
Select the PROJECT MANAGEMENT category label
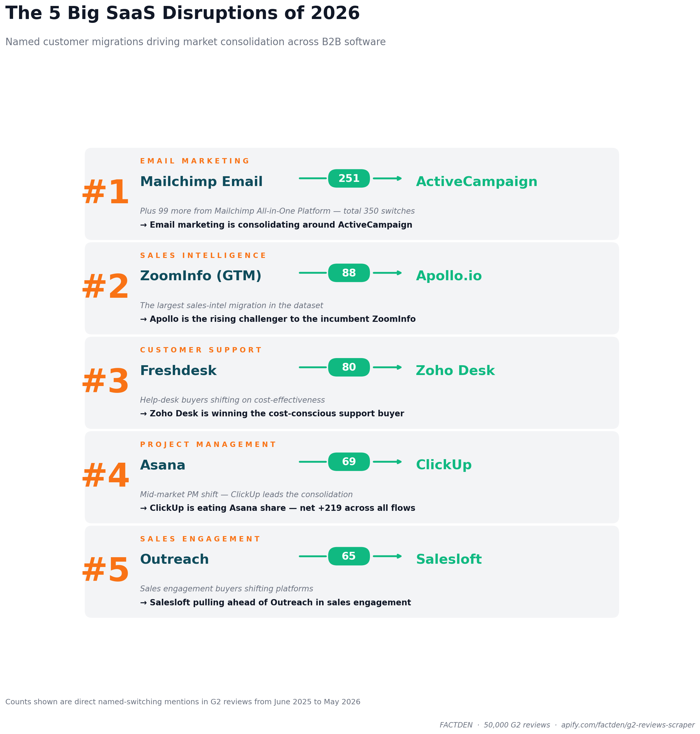tap(208, 445)
